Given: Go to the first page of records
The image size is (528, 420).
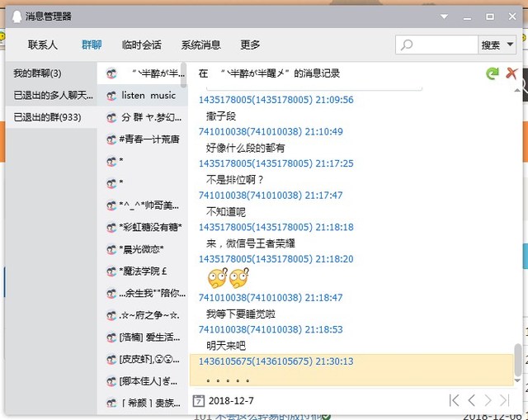Looking at the screenshot, I should [x=454, y=401].
